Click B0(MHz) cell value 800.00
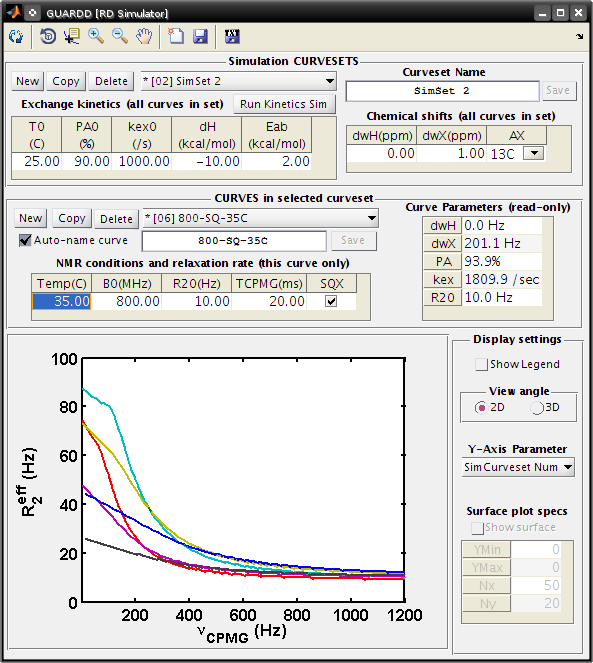This screenshot has width=593, height=663. point(126,301)
